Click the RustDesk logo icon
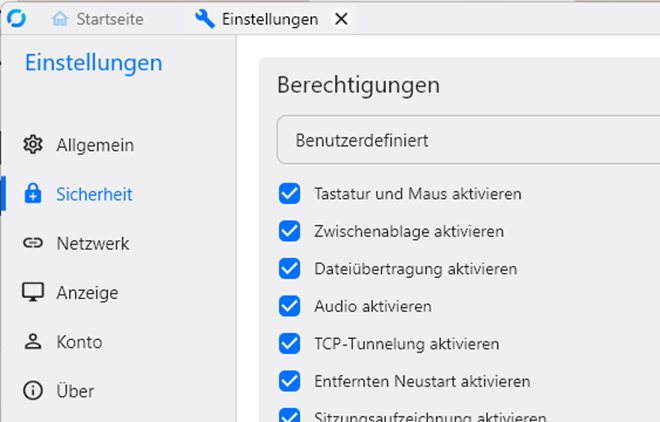660x422 pixels. (x=16, y=18)
